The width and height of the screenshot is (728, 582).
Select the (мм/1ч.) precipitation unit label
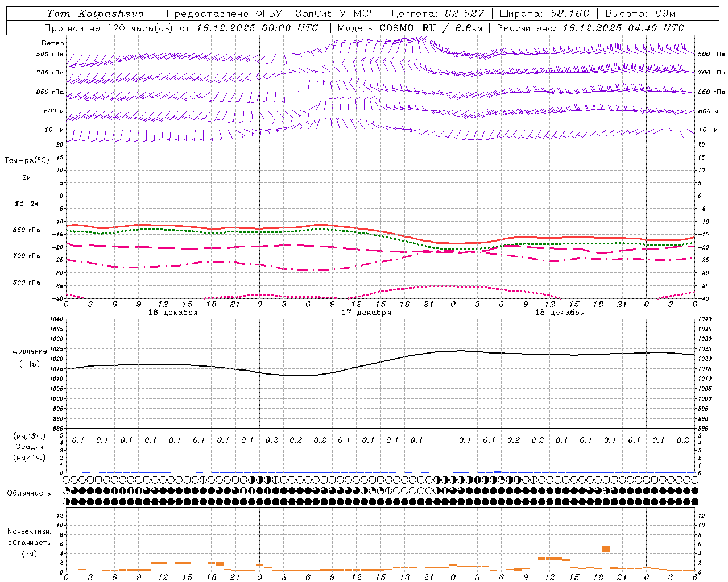[29, 458]
